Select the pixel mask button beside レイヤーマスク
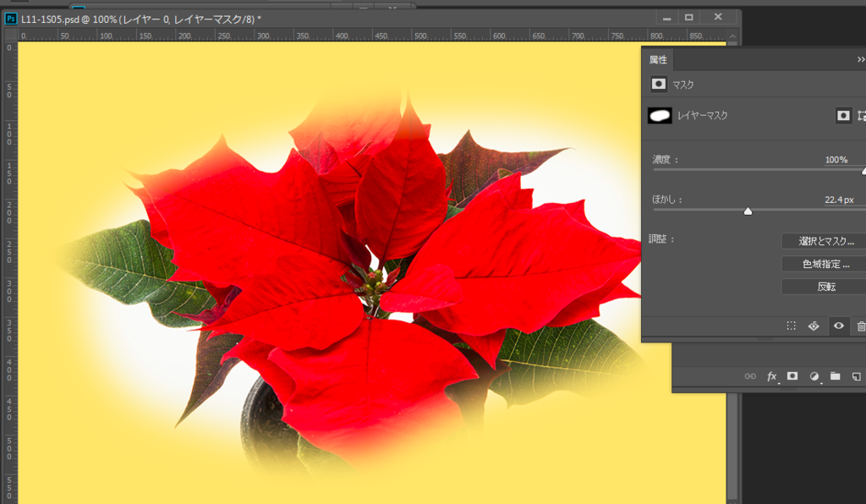866x504 pixels. tap(843, 115)
